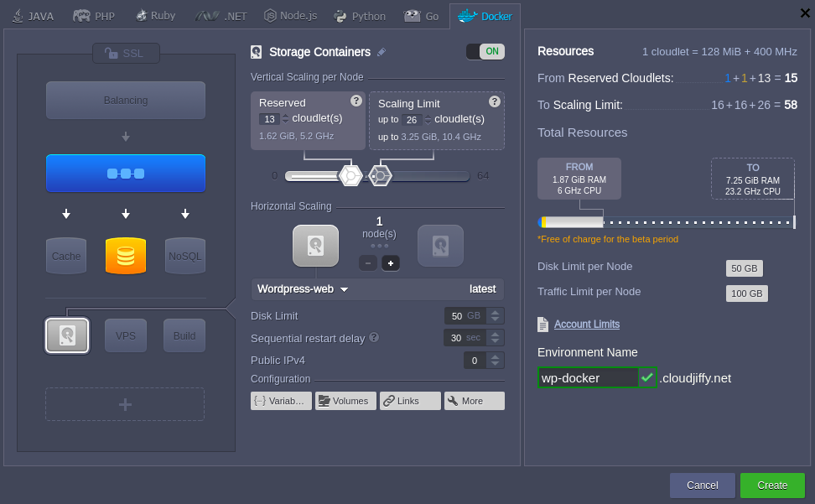
Task: Toggle the SSL option
Action: click(125, 53)
